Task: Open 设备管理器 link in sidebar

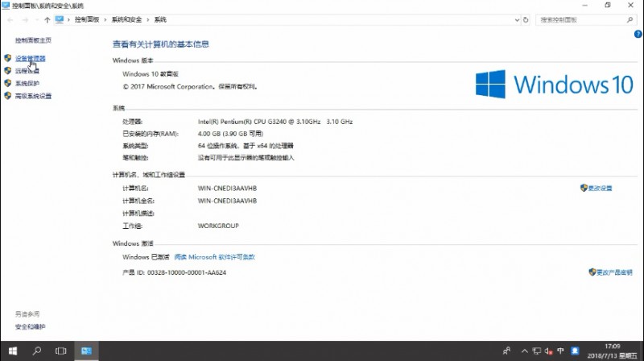Action: (x=31, y=58)
